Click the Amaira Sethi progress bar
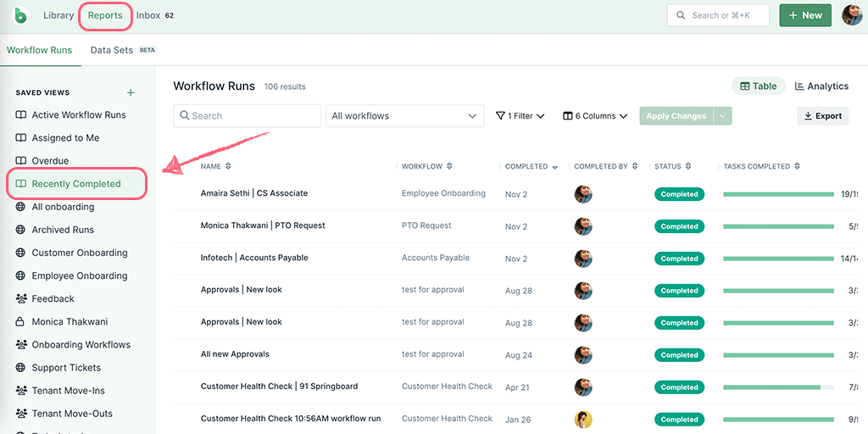Screen dimensions: 868x434 click(778, 194)
